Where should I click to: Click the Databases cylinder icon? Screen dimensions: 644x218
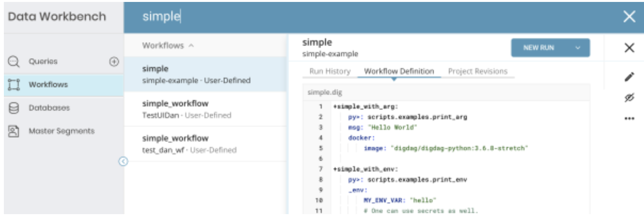[14, 108]
